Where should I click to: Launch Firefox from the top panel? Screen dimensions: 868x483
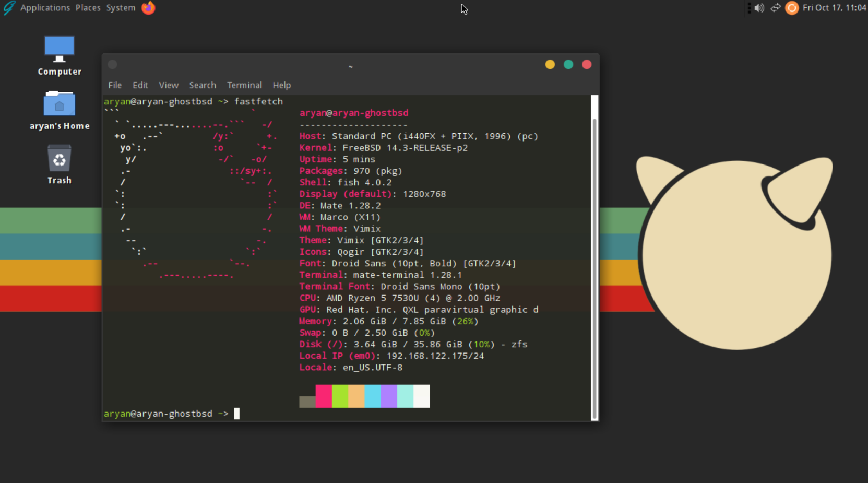pyautogui.click(x=148, y=8)
